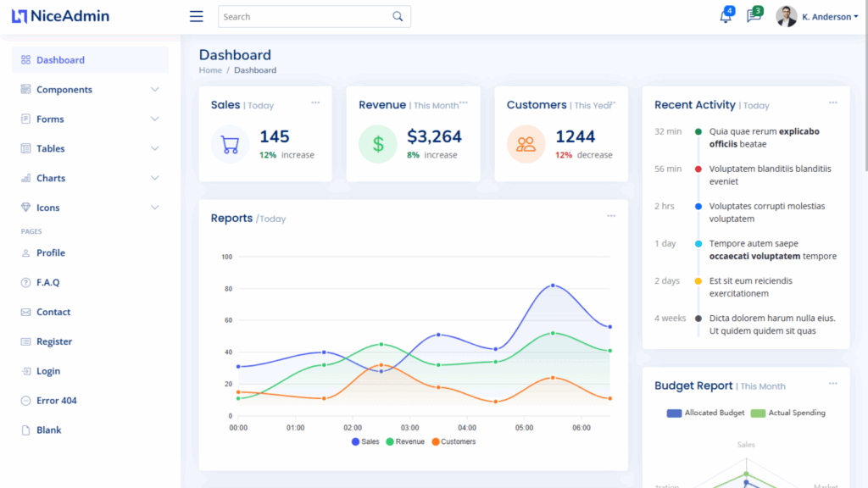Click the NiceAdmin logo
The image size is (868, 488).
pyautogui.click(x=60, y=16)
